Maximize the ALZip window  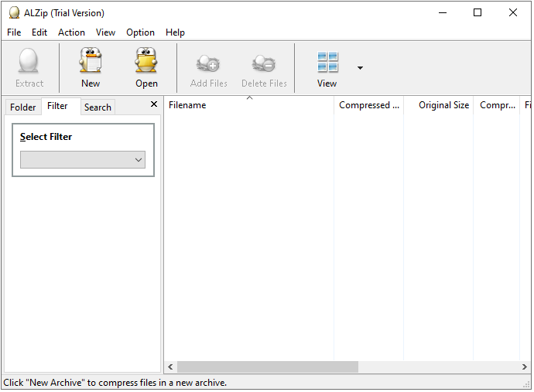[x=478, y=13]
